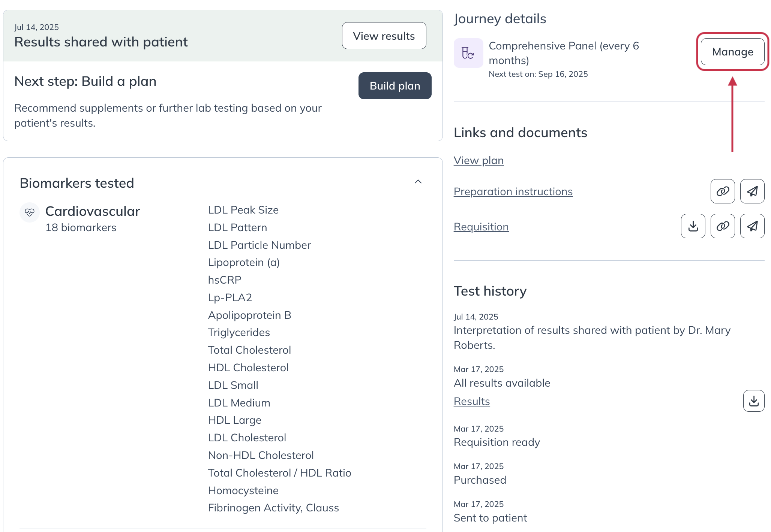This screenshot has width=771, height=532.
Task: Download the Mar 17 Results file
Action: tap(753, 401)
